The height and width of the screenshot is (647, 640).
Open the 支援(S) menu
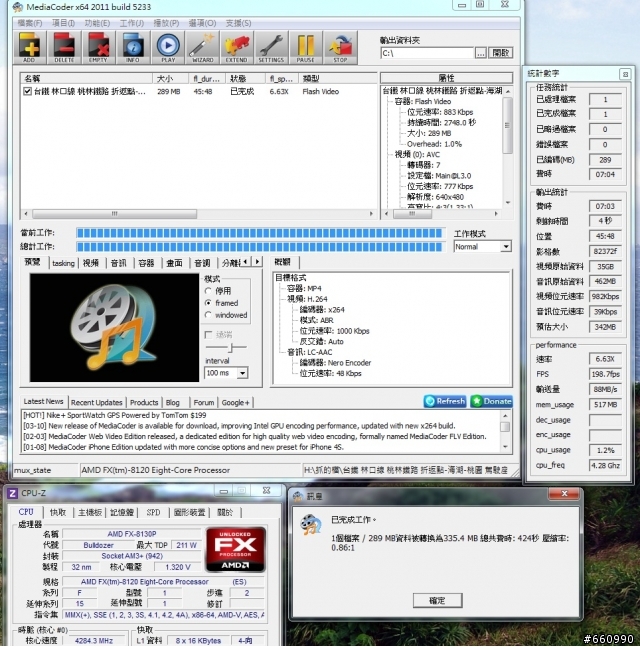[239, 23]
